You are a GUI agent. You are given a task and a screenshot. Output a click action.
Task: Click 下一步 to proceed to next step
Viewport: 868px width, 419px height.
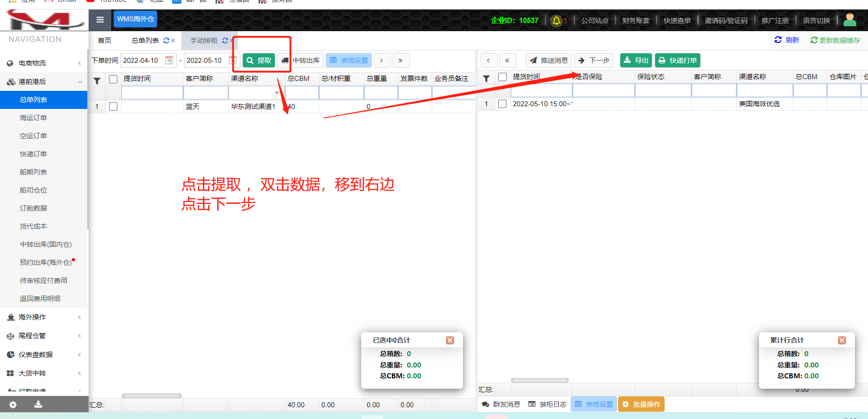pyautogui.click(x=594, y=61)
